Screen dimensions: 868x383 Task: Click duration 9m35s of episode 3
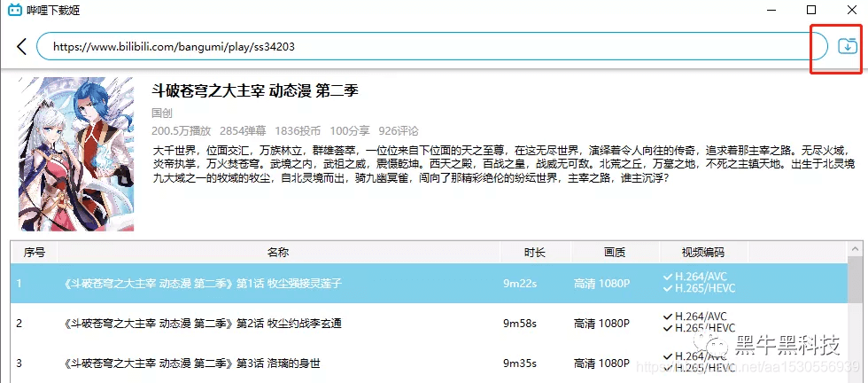[520, 363]
